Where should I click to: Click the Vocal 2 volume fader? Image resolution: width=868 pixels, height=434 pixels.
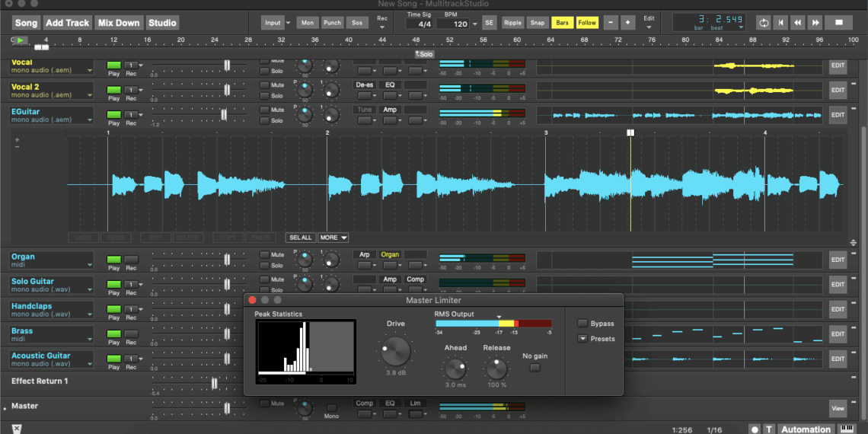(x=227, y=90)
